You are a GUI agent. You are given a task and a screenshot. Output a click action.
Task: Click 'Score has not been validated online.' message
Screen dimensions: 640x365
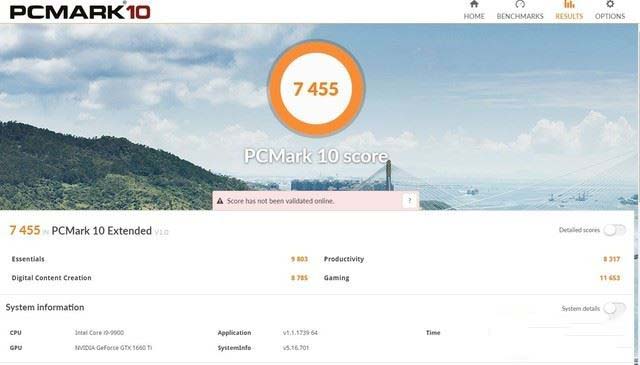pos(280,201)
